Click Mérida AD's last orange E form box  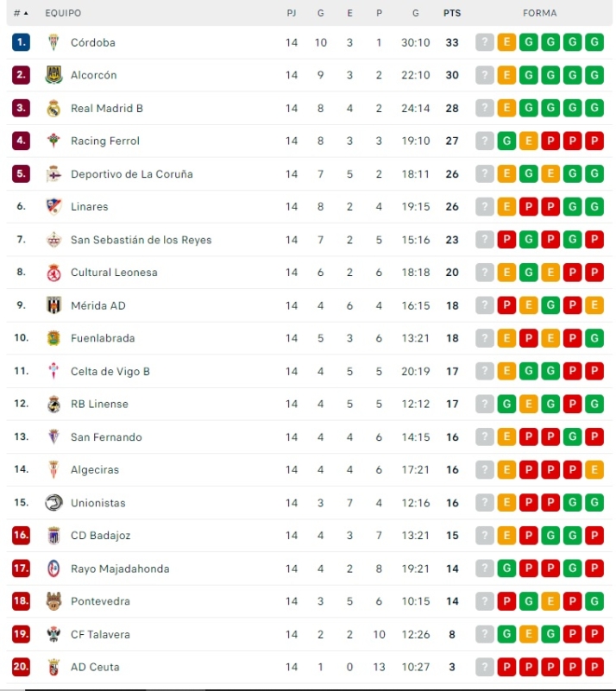tap(594, 305)
